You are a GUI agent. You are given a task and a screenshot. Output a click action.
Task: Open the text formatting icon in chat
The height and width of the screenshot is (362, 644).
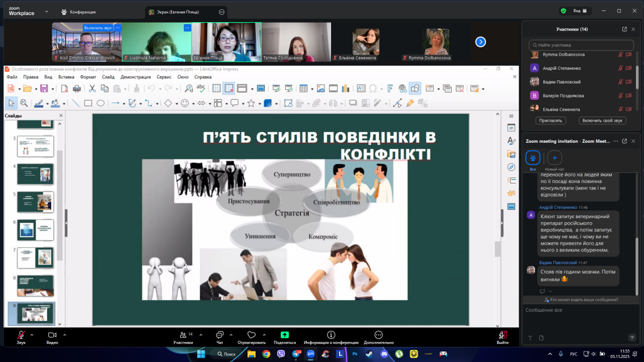[530, 338]
